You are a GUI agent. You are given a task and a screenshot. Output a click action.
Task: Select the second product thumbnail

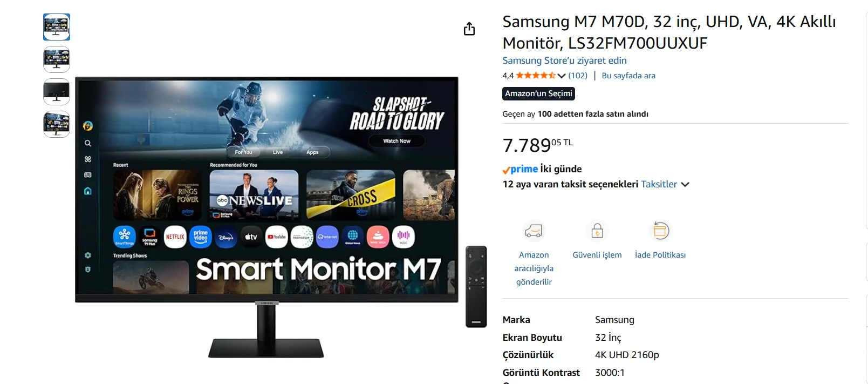[57, 59]
